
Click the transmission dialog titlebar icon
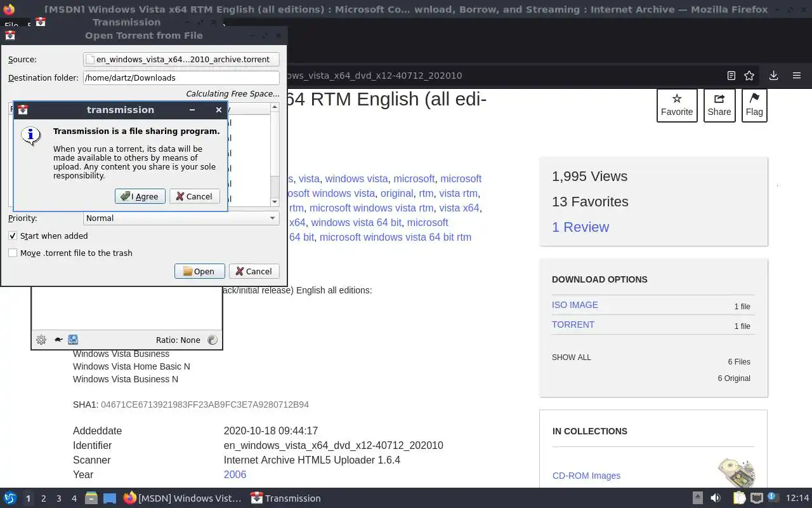[x=23, y=110]
